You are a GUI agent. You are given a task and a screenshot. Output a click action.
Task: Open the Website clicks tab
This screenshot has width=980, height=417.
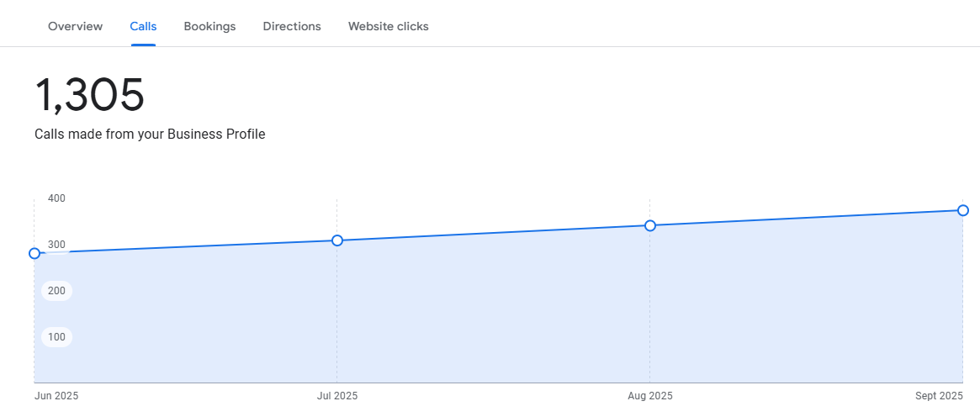pyautogui.click(x=388, y=26)
